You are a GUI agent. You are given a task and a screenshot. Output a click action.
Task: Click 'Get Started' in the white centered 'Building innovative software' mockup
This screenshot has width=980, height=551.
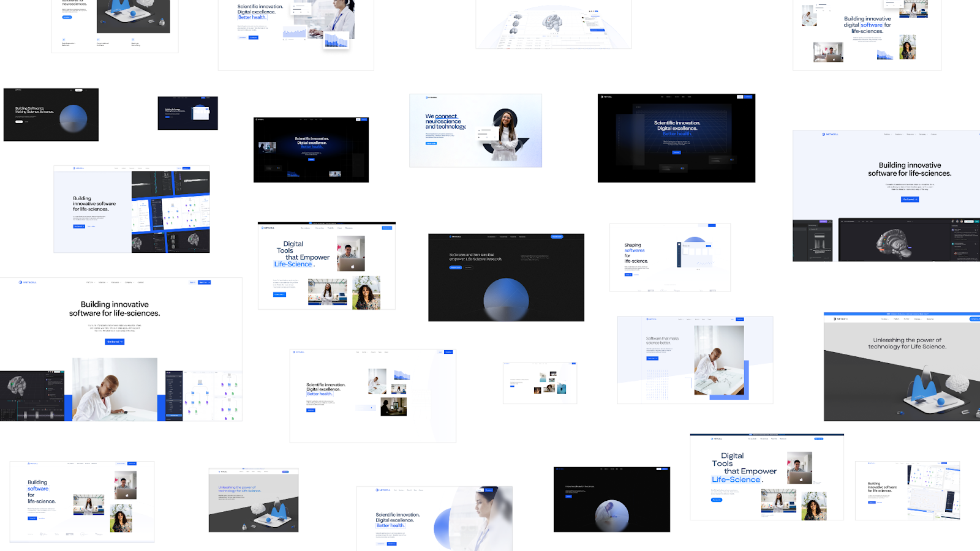(x=115, y=342)
